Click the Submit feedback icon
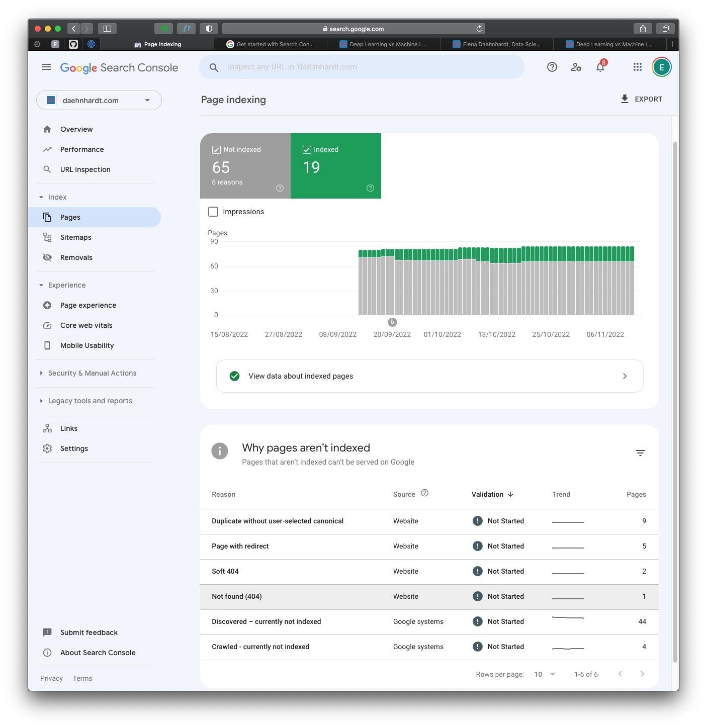Viewport: 707px width, 728px height. (47, 632)
